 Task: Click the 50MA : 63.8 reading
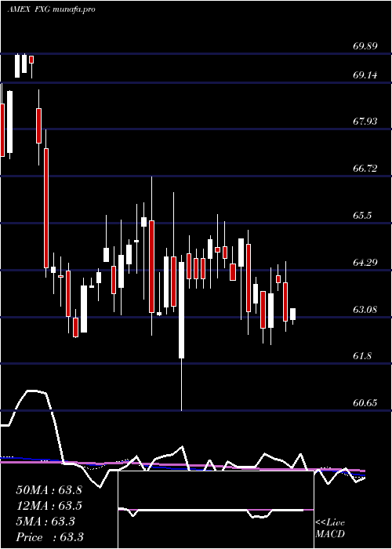point(49,490)
